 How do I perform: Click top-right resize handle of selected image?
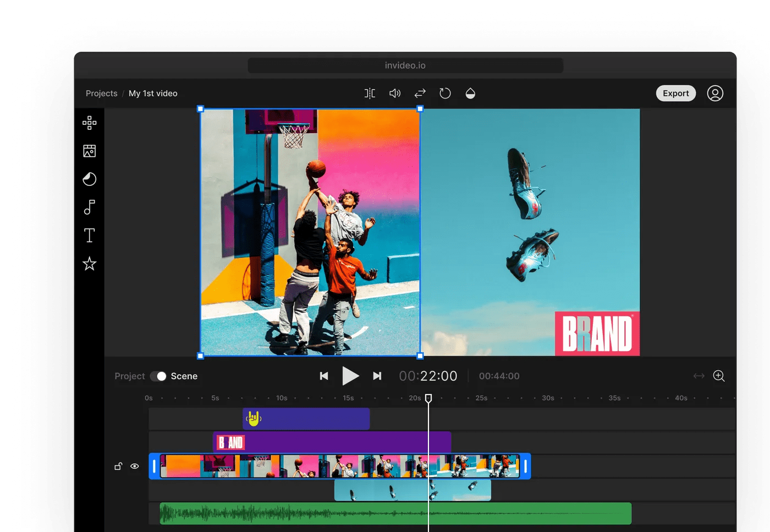point(420,109)
